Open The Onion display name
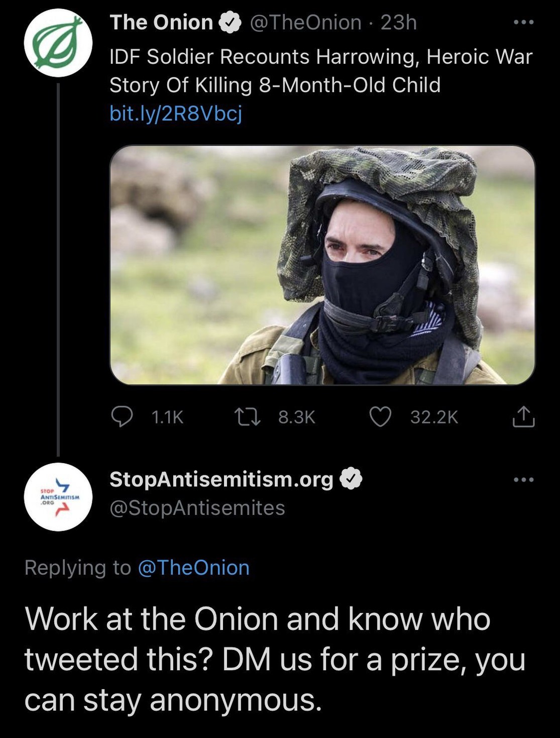Viewport: 560px width, 738px height. (161, 23)
